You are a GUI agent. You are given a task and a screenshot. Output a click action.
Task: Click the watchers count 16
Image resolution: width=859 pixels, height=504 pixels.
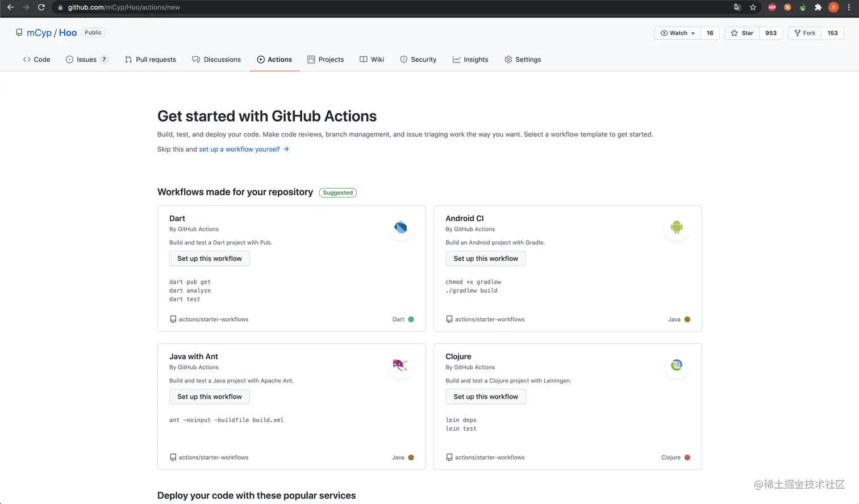710,33
